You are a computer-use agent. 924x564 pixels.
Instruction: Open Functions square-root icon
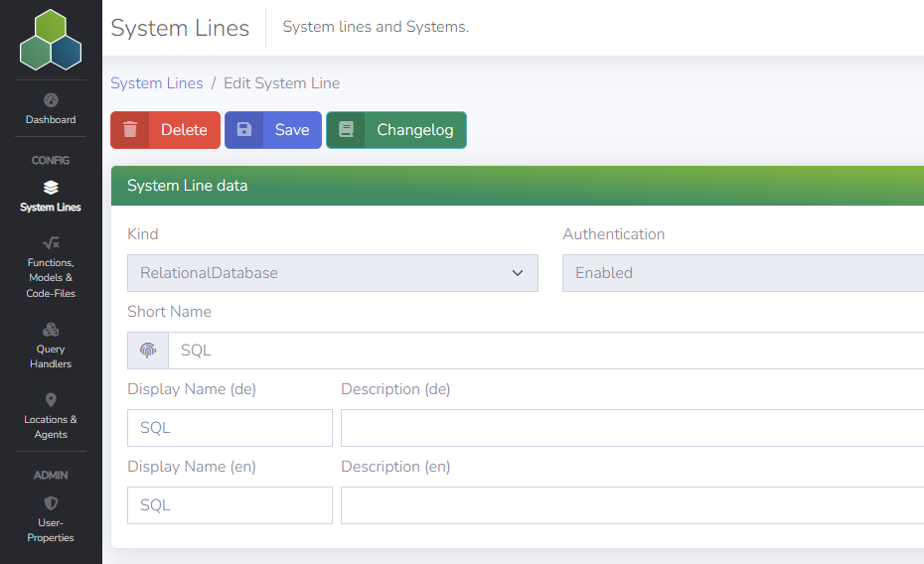pyautogui.click(x=51, y=242)
